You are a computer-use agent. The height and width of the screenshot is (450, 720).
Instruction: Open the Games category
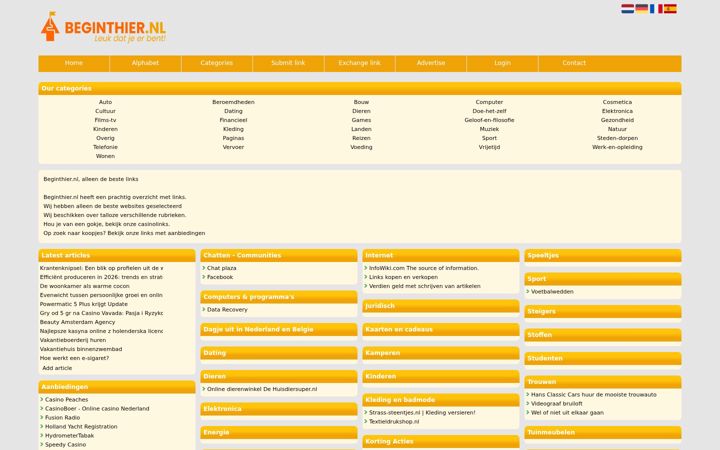(361, 120)
